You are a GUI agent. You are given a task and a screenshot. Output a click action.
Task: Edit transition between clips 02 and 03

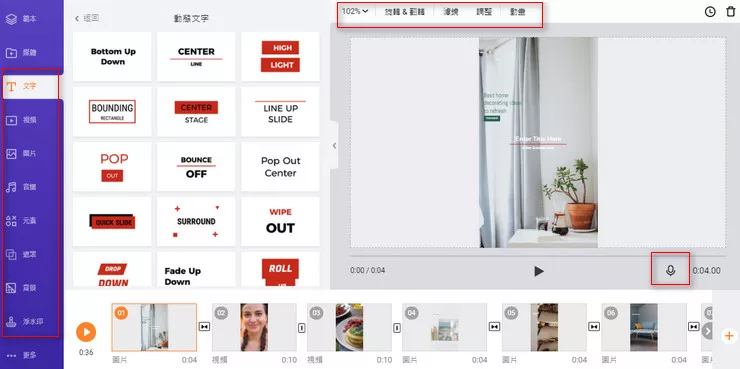point(302,327)
